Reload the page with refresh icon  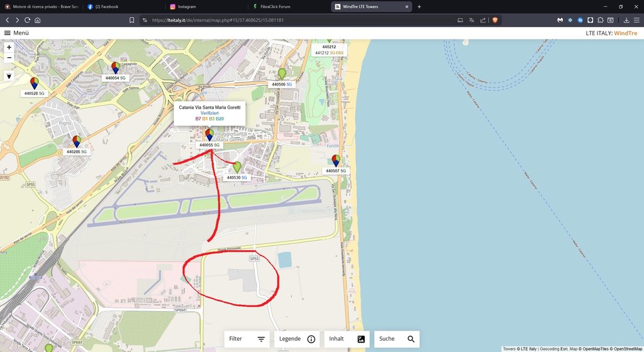[x=27, y=20]
